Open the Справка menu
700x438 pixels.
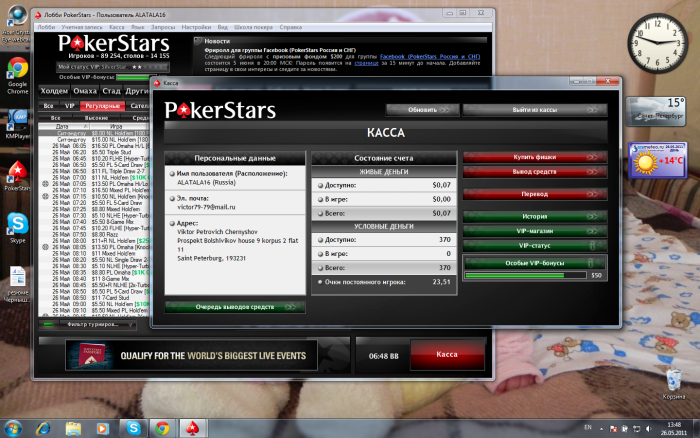[291, 27]
